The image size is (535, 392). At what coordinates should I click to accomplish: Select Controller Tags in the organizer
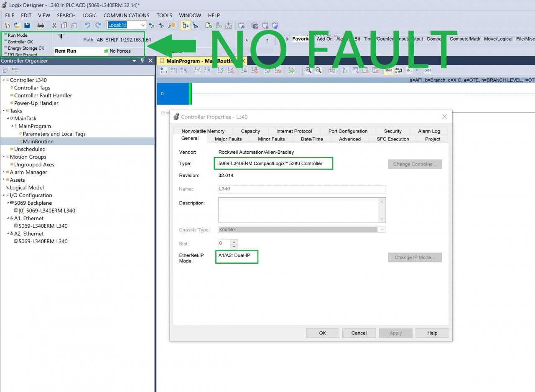32,88
